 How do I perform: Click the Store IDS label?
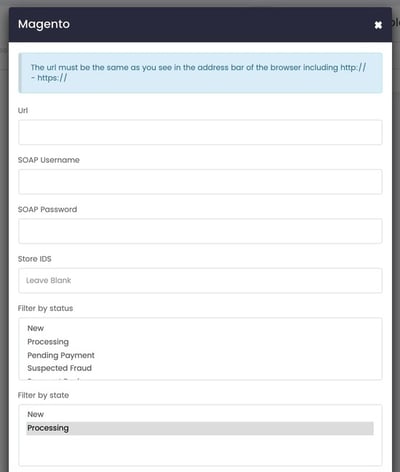tap(35, 259)
